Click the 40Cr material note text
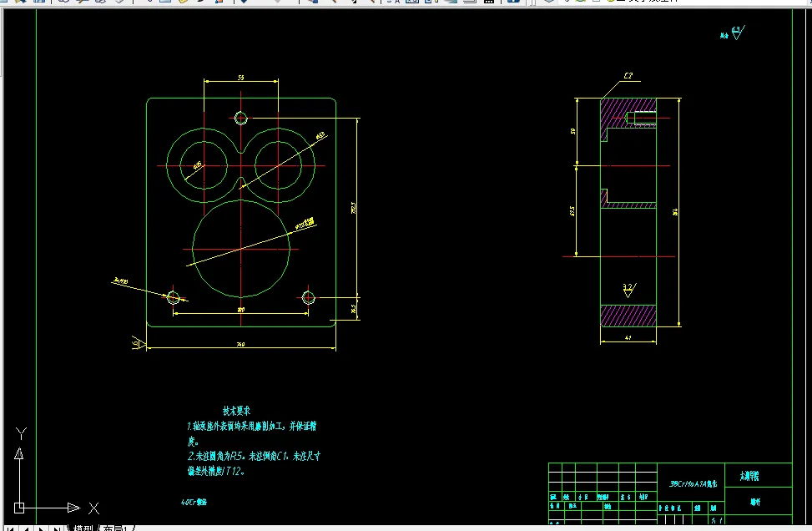 (194, 502)
